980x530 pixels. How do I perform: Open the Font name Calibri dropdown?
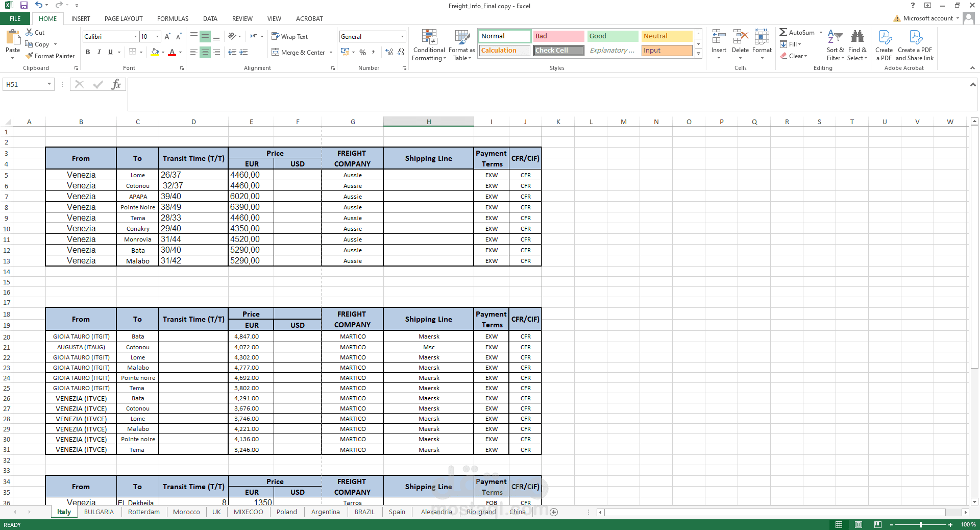135,36
